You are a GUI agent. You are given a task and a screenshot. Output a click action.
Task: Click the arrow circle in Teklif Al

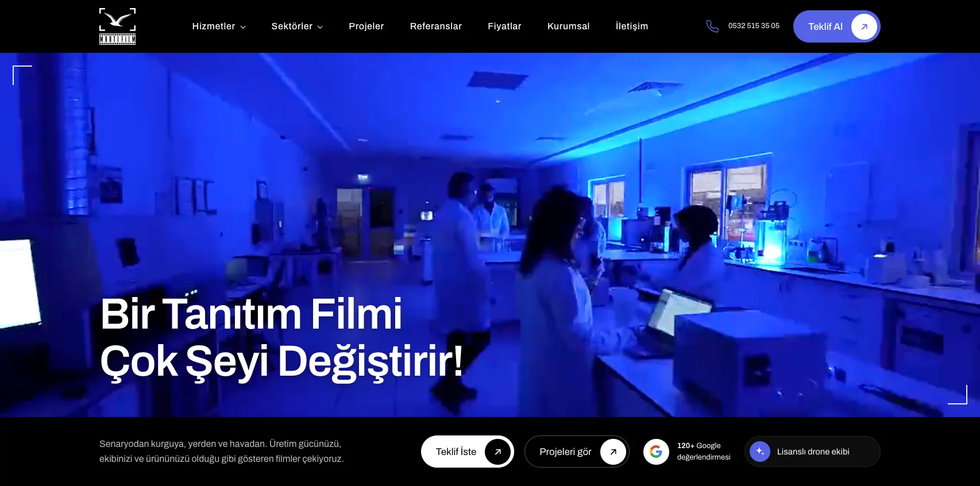point(864,26)
